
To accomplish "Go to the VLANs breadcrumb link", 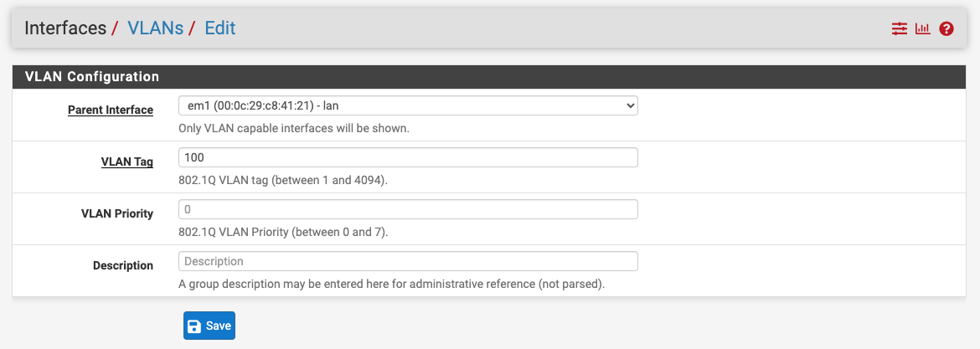I will tap(155, 28).
